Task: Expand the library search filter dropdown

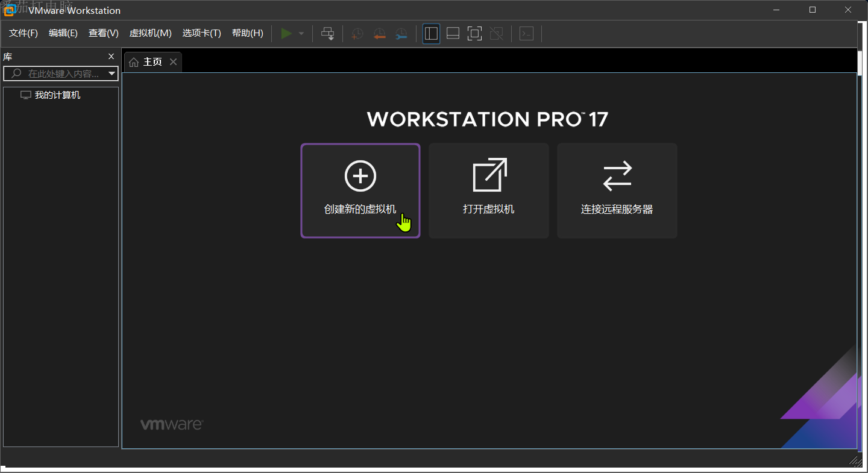Action: 112,74
